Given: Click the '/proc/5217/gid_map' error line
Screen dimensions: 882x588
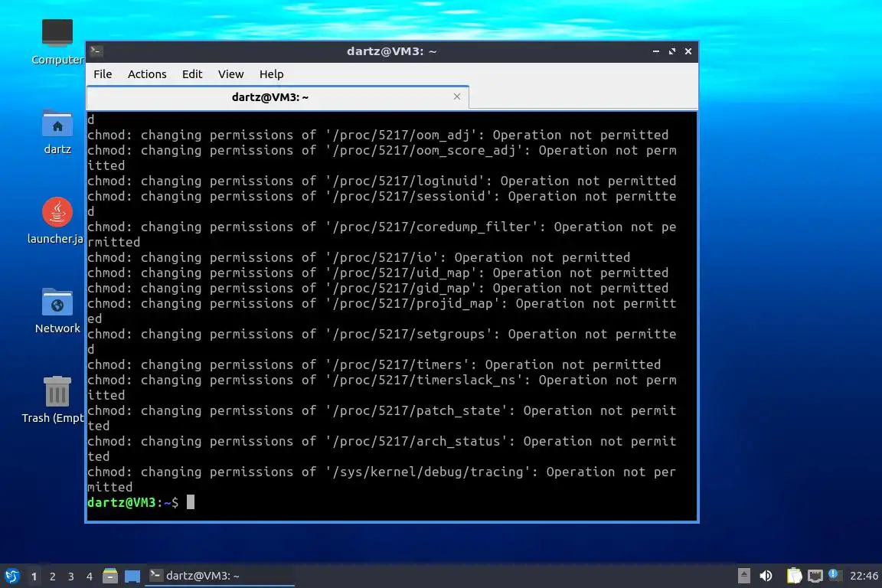Looking at the screenshot, I should 378,288.
